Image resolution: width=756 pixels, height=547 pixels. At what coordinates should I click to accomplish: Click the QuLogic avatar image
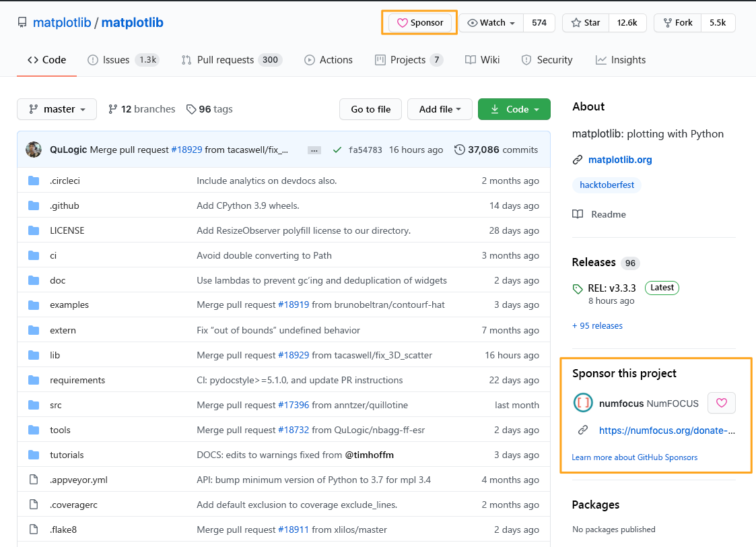pyautogui.click(x=34, y=150)
